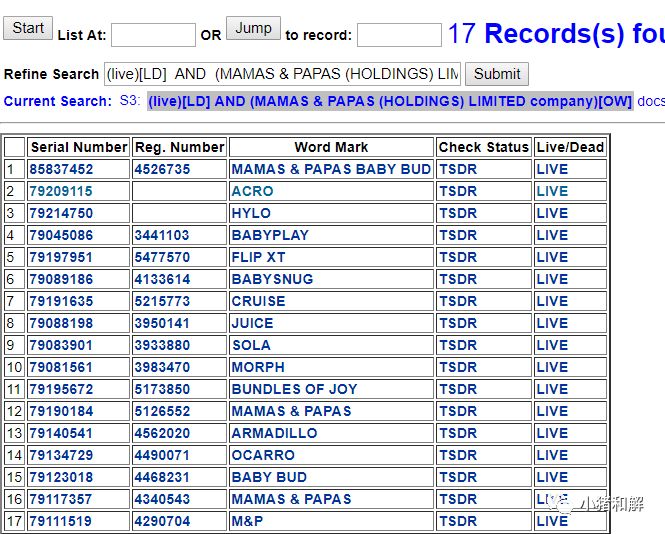Open serial number 79190184
The height and width of the screenshot is (534, 665).
(61, 411)
